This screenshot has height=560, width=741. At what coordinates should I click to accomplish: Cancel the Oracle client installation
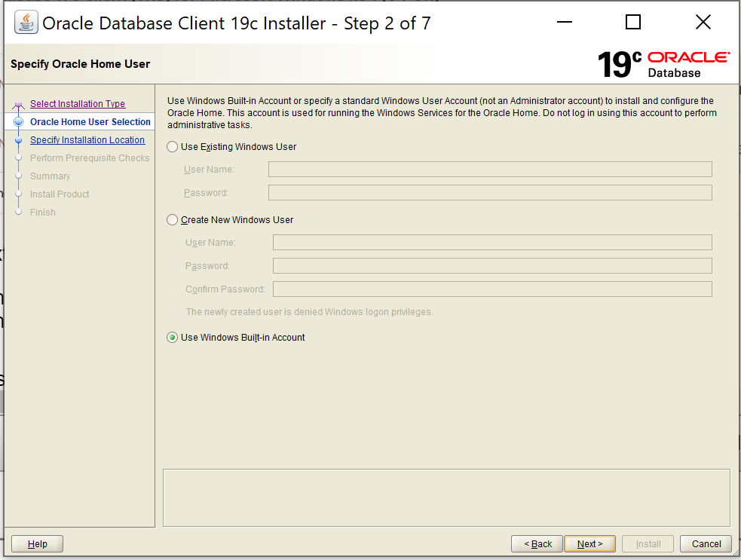706,543
